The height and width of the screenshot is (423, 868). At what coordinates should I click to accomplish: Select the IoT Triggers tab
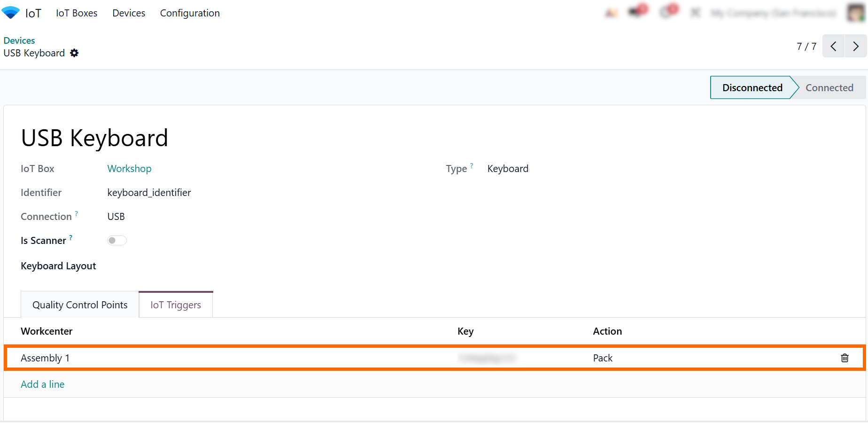(176, 305)
